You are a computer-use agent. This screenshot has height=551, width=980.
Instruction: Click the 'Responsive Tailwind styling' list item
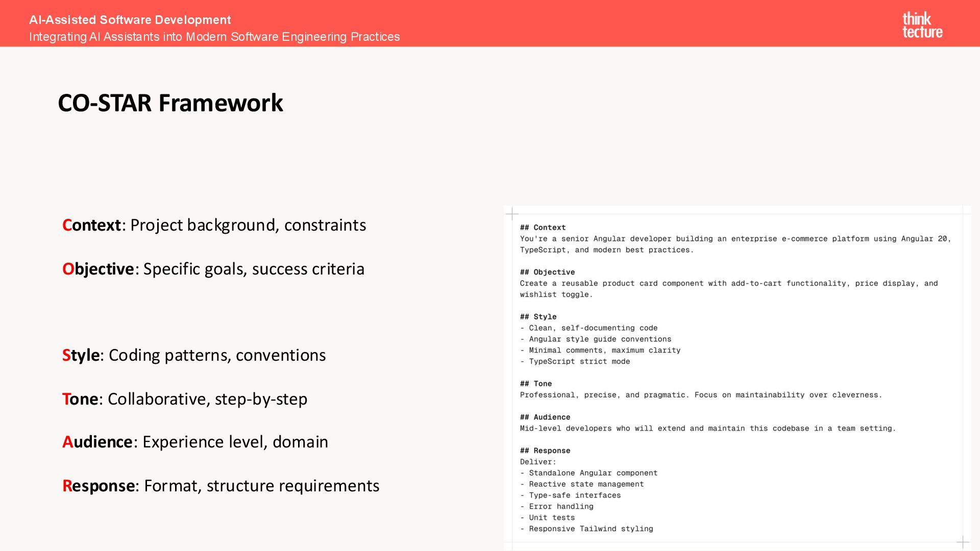591,529
